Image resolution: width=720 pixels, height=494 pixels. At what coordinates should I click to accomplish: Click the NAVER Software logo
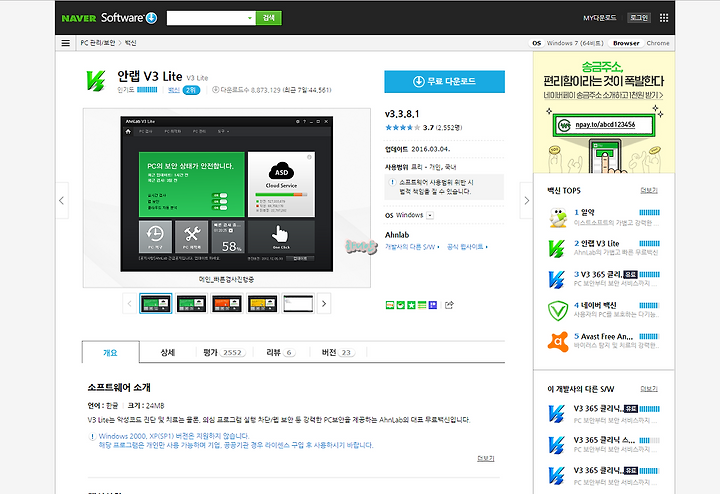point(109,18)
